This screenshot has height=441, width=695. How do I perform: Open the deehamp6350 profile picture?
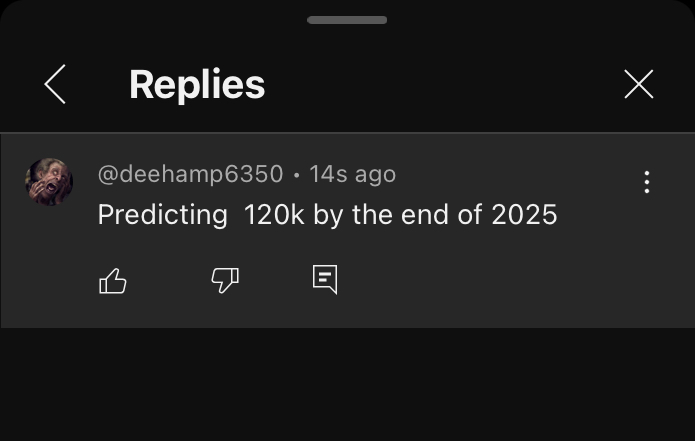(49, 182)
